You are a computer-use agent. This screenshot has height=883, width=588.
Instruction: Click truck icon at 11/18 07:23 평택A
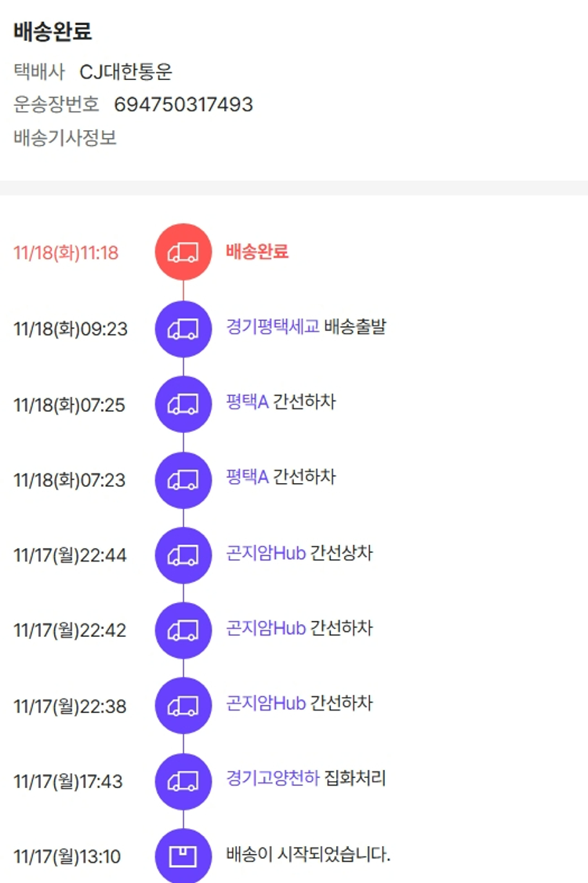(x=183, y=479)
